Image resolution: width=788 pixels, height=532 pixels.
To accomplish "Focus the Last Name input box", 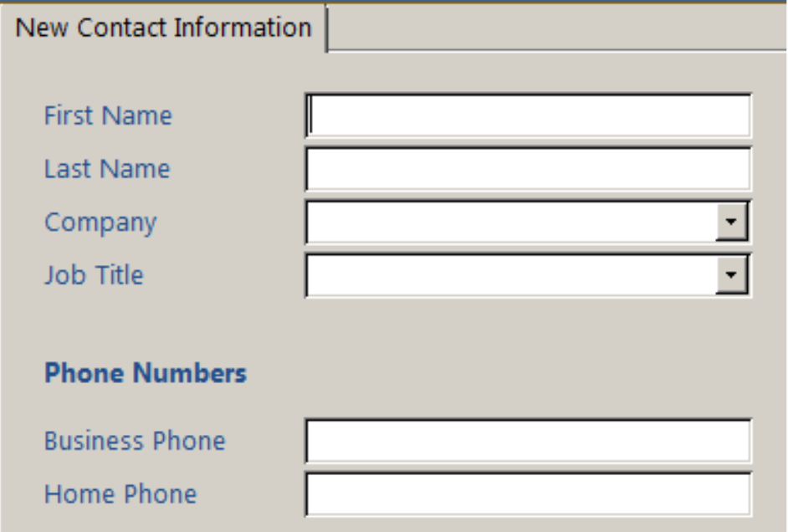I will coord(529,170).
